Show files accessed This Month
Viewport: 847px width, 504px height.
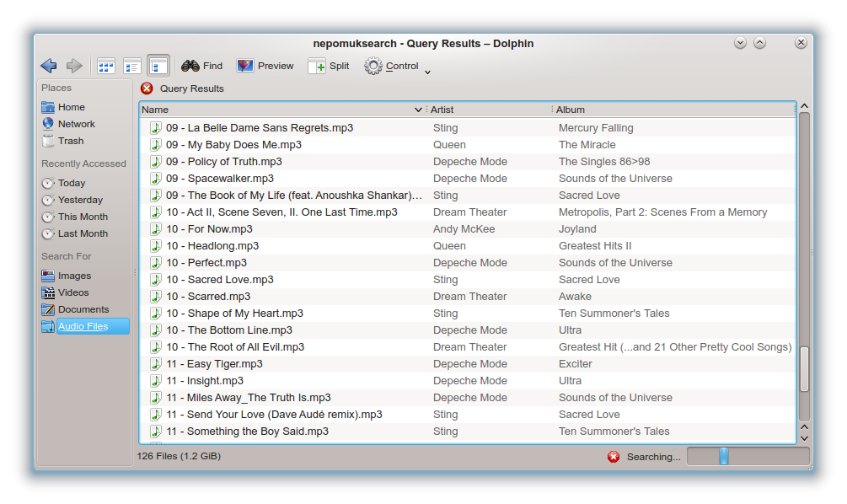pos(84,217)
